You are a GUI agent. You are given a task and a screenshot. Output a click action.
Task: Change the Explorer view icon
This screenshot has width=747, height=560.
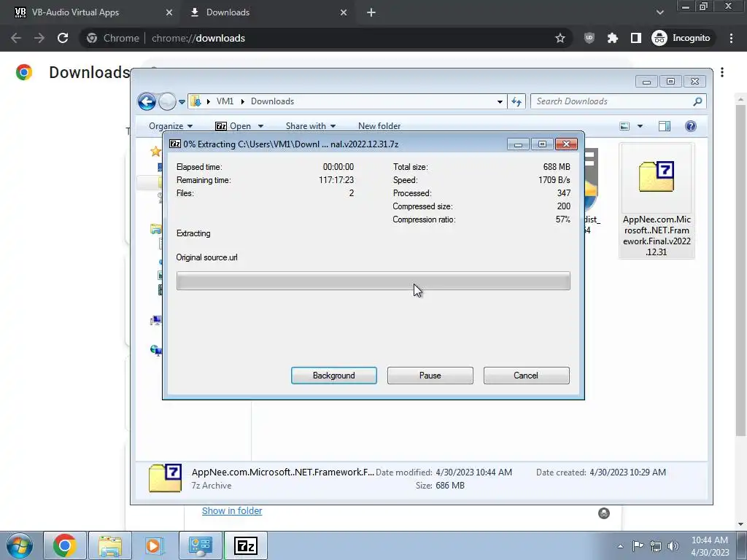coord(624,126)
